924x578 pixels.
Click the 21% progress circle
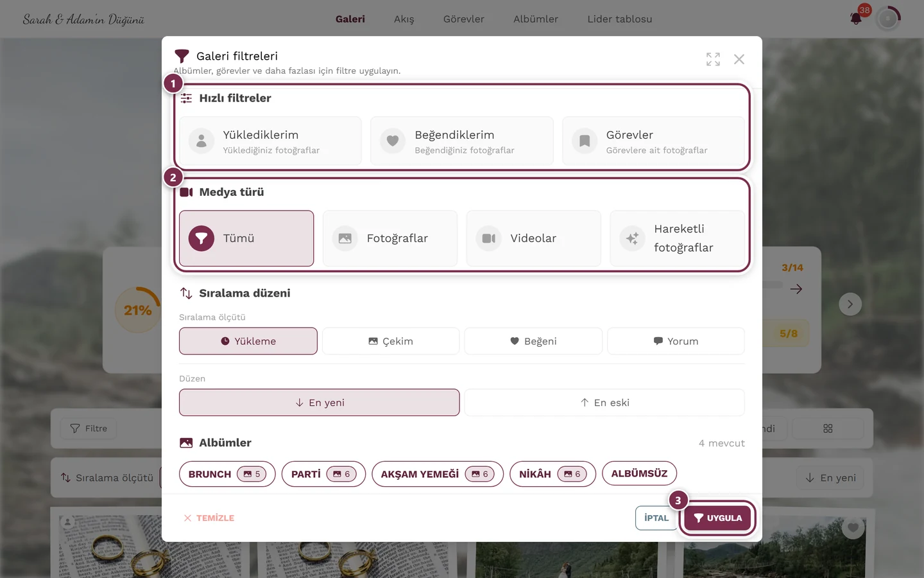click(x=137, y=310)
